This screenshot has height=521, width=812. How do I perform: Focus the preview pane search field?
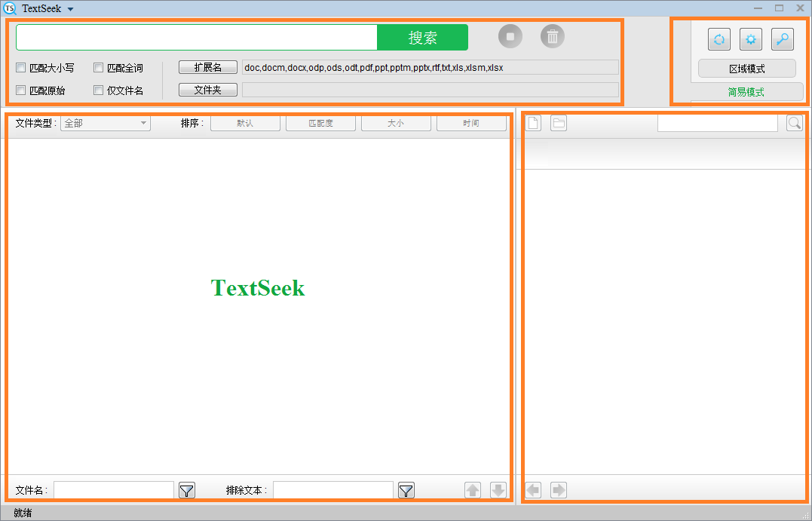[x=718, y=123]
